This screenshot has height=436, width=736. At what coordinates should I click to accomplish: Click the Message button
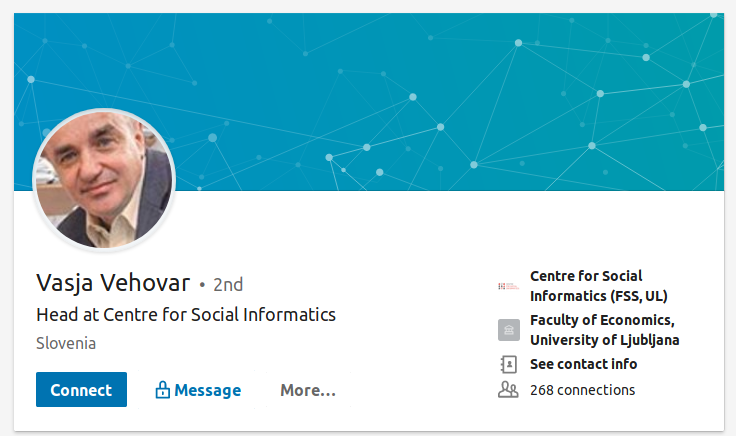click(207, 390)
